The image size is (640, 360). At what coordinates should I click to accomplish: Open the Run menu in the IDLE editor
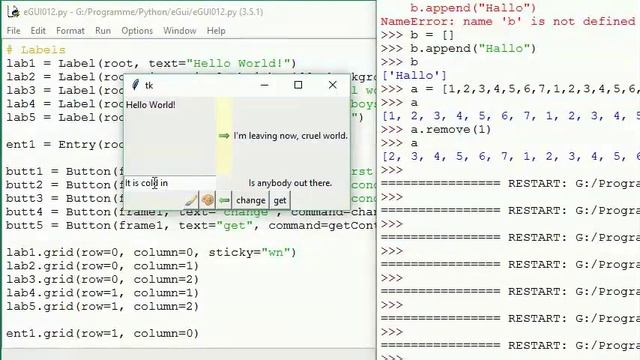[103, 31]
